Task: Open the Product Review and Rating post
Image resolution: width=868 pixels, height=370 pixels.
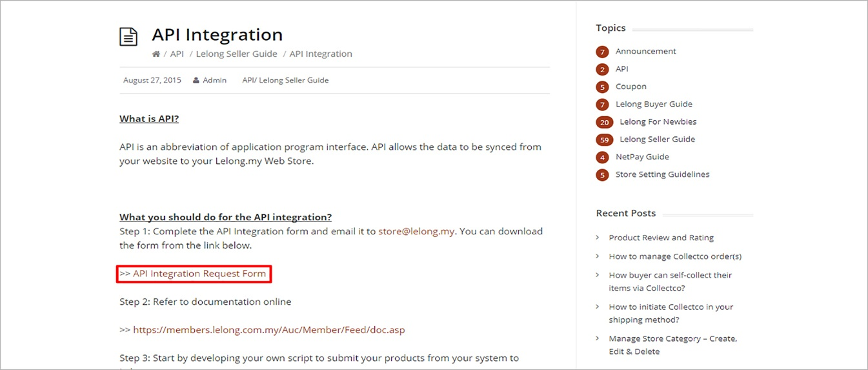Action: click(x=661, y=238)
